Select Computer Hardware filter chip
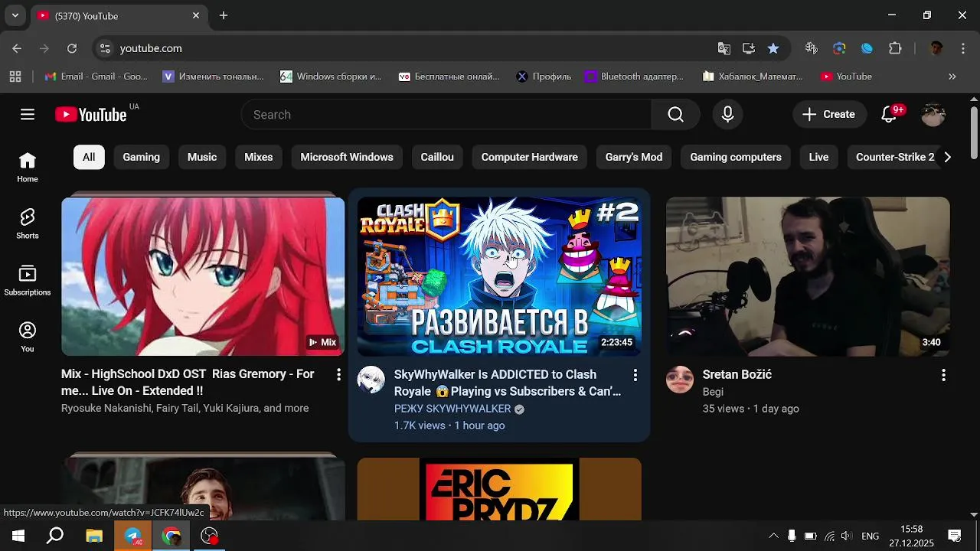 530,157
